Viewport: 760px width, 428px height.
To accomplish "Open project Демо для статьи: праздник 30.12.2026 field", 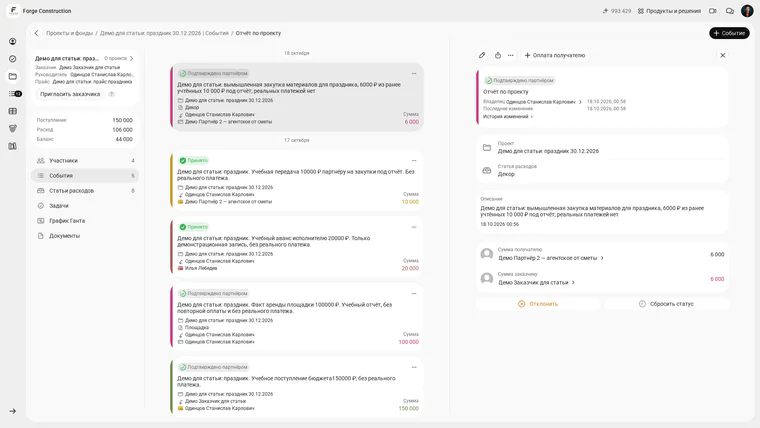I will coord(602,147).
